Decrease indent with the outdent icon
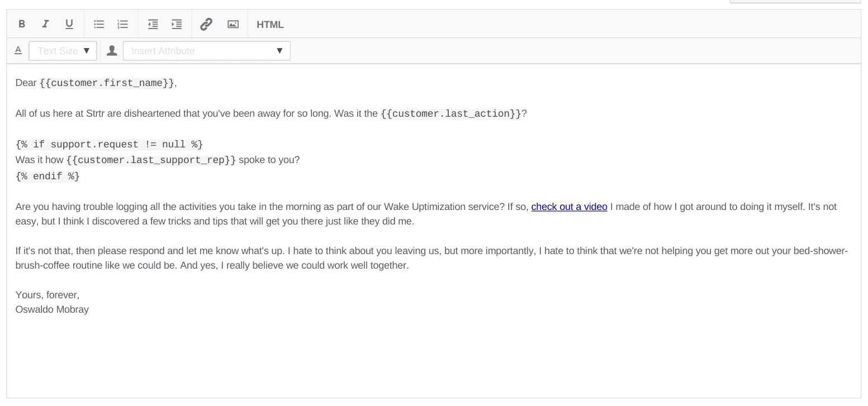868x406 pixels. [153, 24]
